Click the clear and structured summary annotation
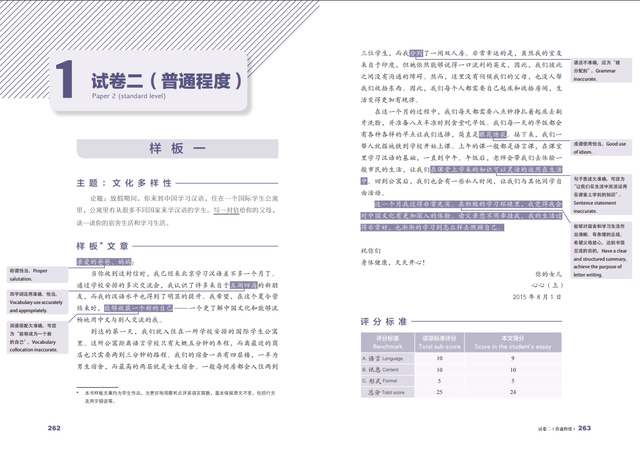Viewport: 640px width, 449px height. point(601,250)
